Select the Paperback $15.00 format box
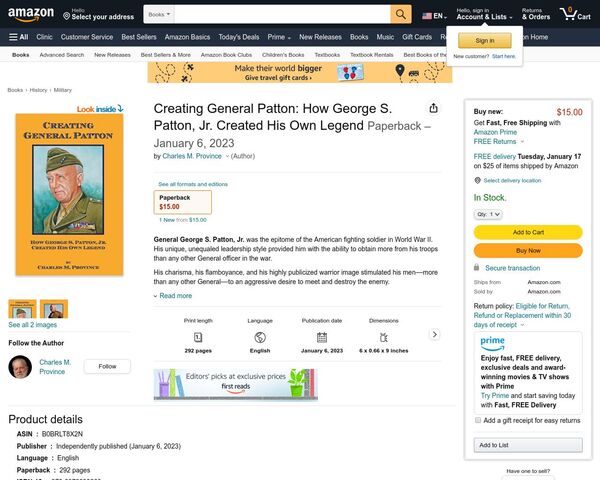This screenshot has width=600, height=480. pyautogui.click(x=183, y=202)
